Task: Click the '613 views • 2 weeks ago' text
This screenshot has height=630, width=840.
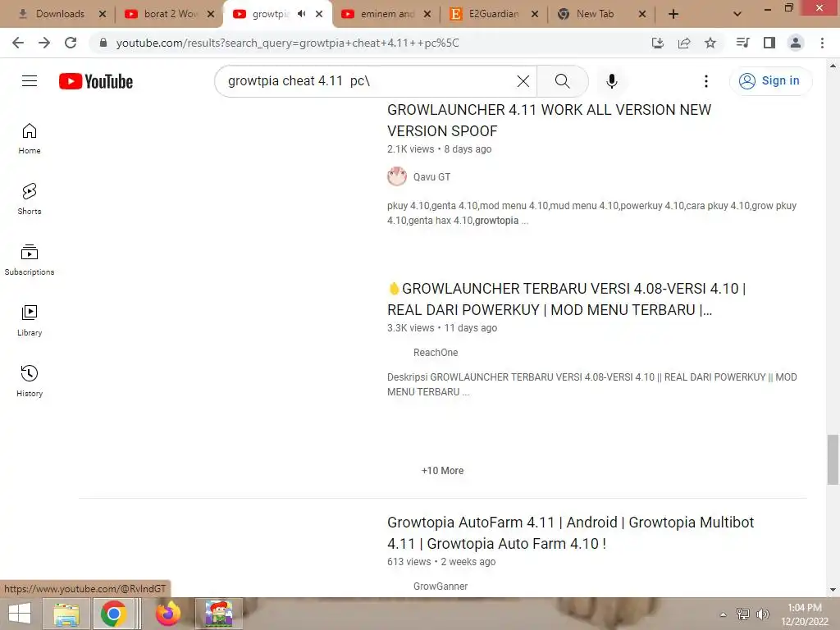Action: point(441,561)
